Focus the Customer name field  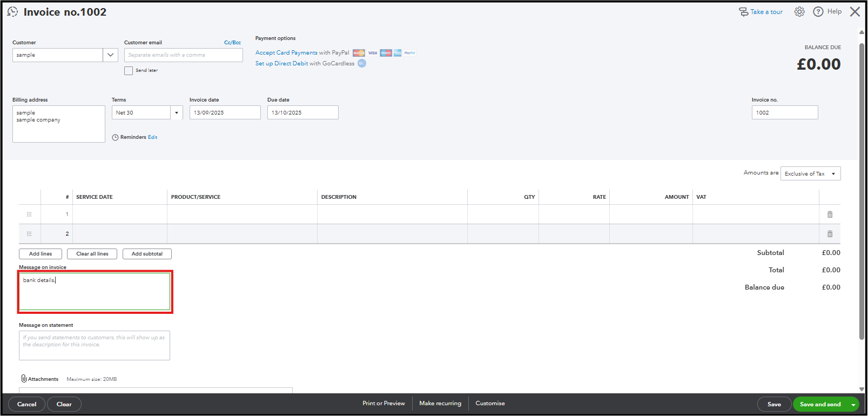(x=58, y=55)
